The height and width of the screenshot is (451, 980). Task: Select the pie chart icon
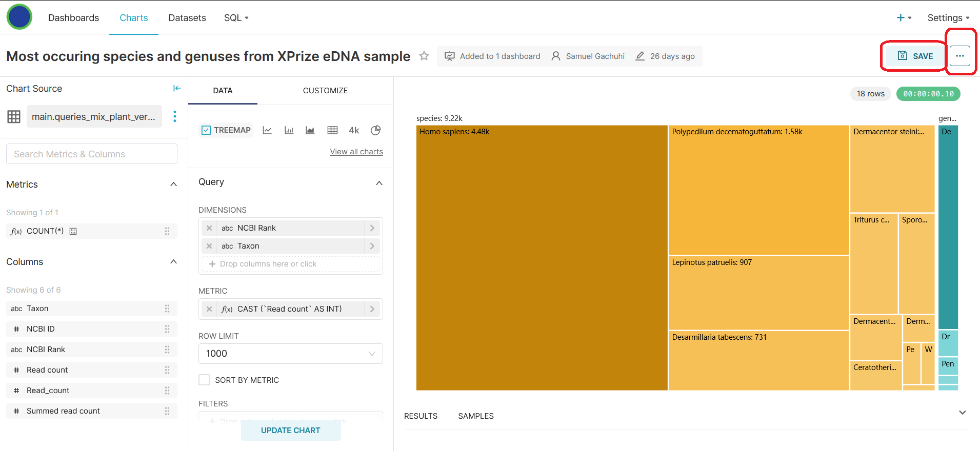[x=375, y=130]
